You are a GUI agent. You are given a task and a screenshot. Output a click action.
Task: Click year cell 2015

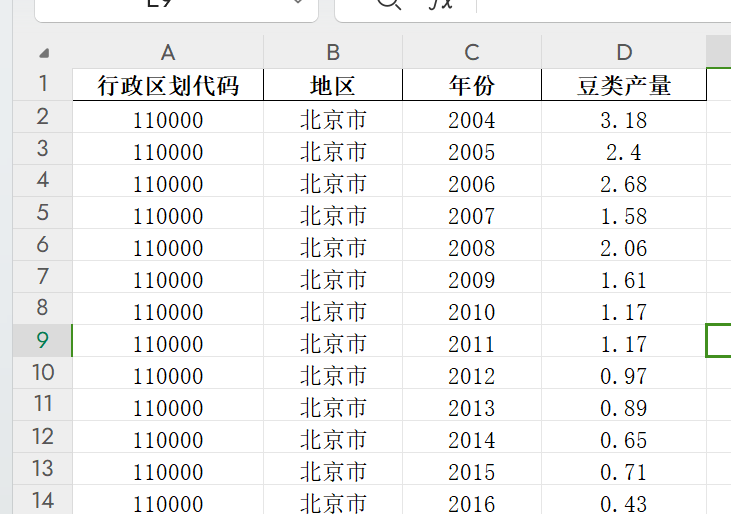coord(472,469)
